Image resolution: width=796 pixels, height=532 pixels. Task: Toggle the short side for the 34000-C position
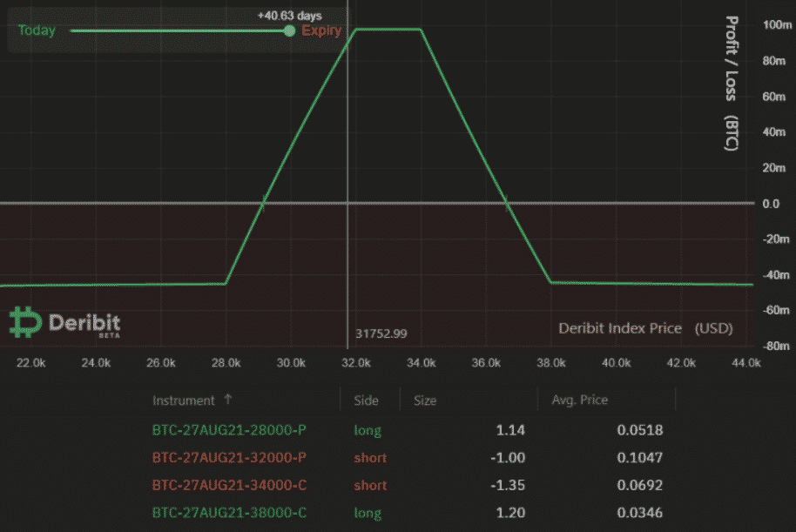pyautogui.click(x=370, y=485)
